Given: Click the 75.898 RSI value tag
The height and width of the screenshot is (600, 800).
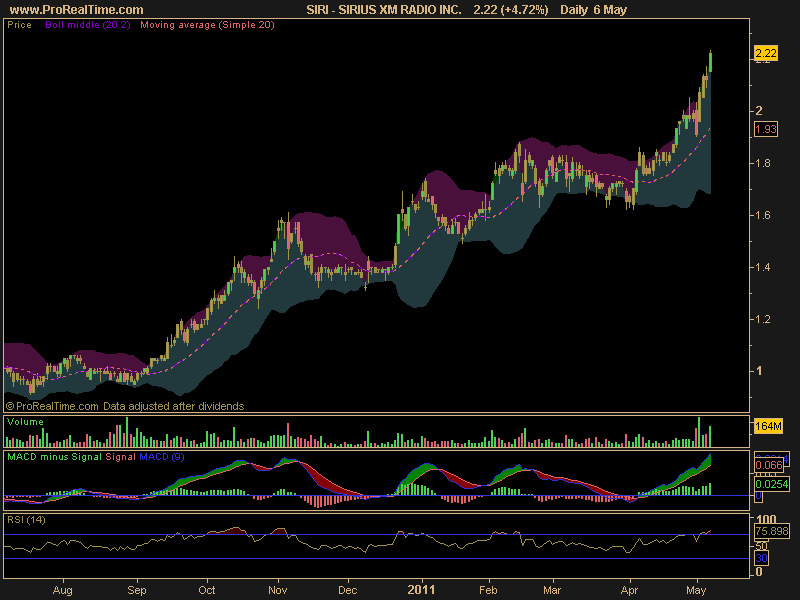Looking at the screenshot, I should [x=772, y=531].
